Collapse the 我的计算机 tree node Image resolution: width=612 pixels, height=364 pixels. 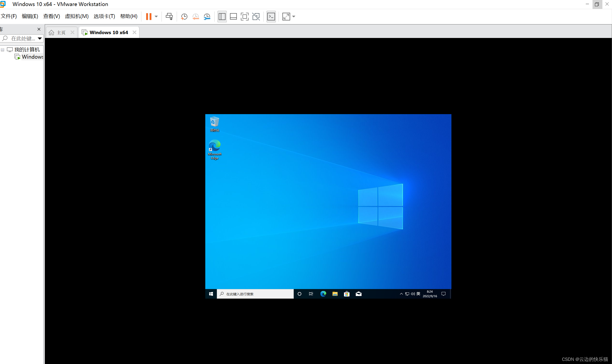tap(3, 50)
